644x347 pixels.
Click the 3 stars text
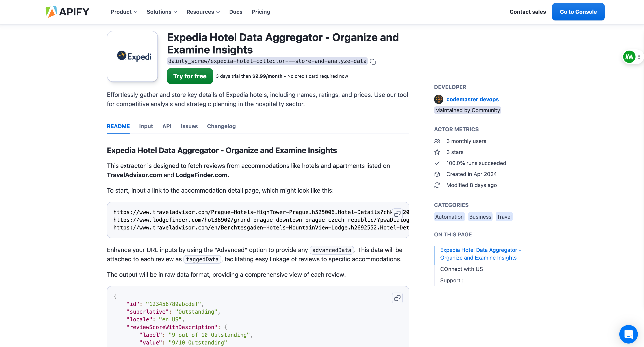tap(455, 152)
